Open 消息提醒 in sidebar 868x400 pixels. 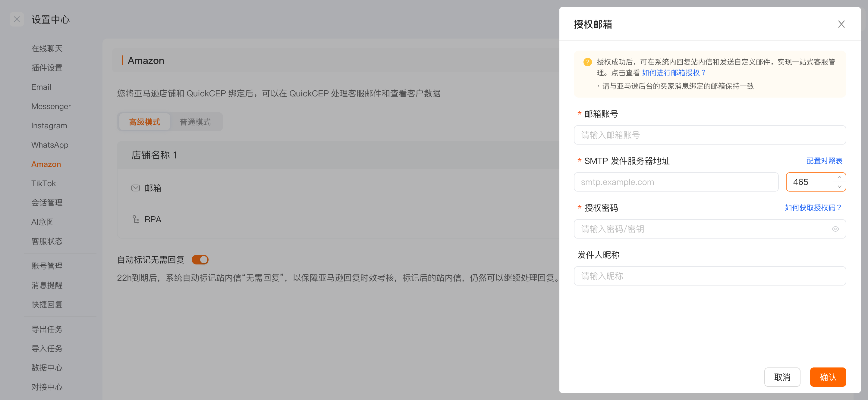click(x=47, y=285)
